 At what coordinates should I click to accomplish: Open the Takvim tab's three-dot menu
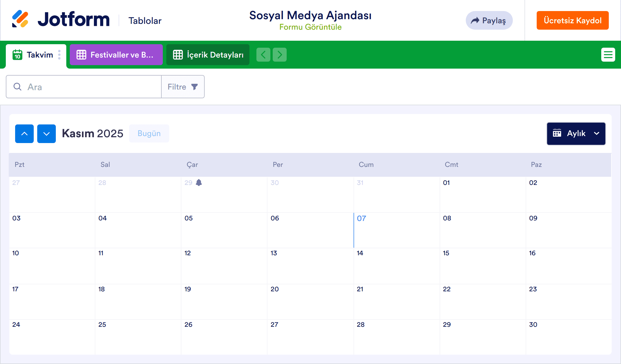pyautogui.click(x=59, y=55)
